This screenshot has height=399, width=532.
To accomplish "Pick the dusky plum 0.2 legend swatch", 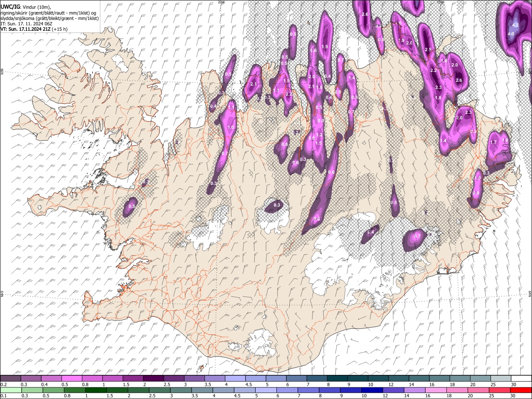I will click(x=10, y=378).
